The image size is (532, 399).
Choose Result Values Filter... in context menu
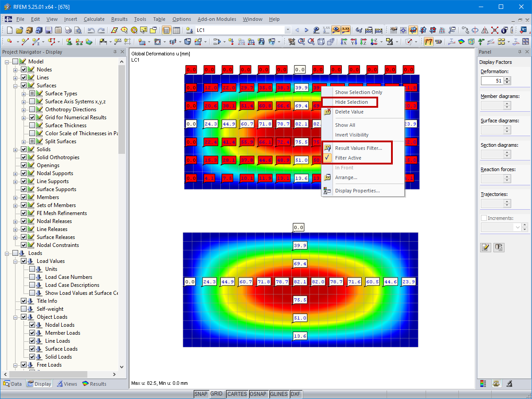(358, 148)
